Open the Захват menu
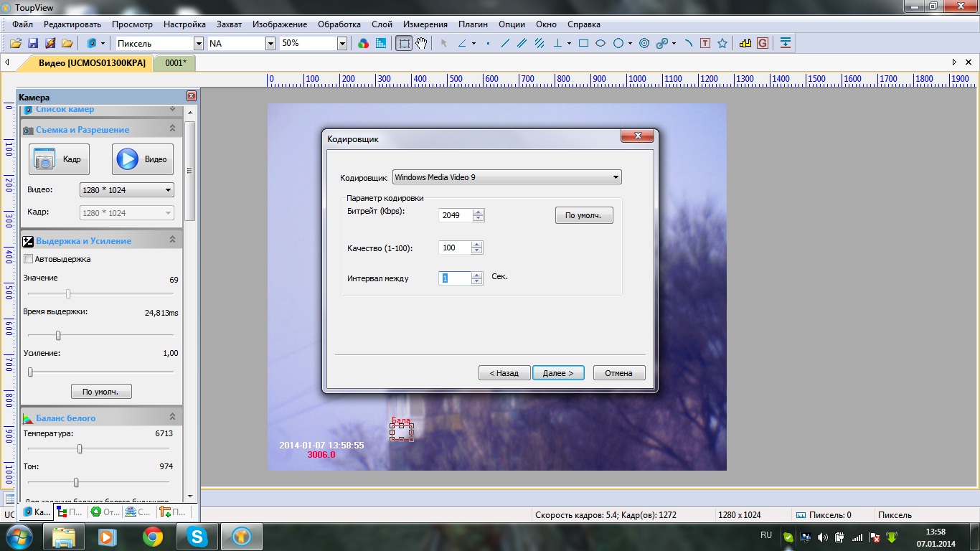The height and width of the screenshot is (551, 980). [229, 24]
